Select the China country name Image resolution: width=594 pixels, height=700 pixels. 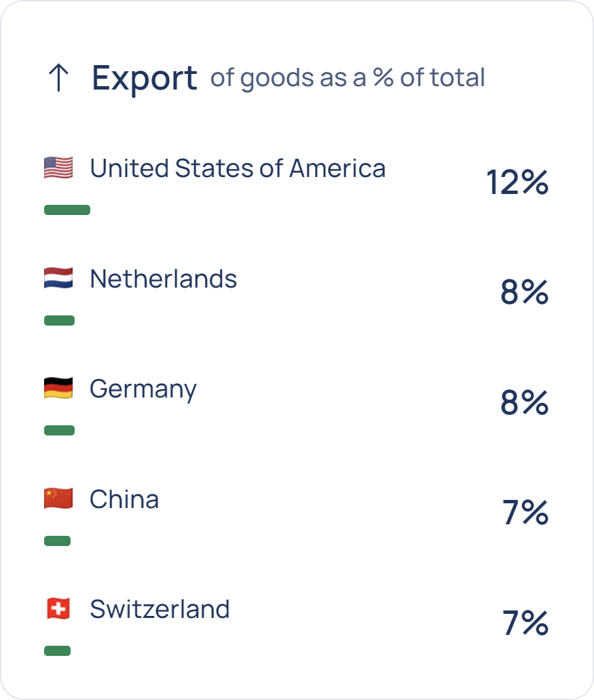124,499
